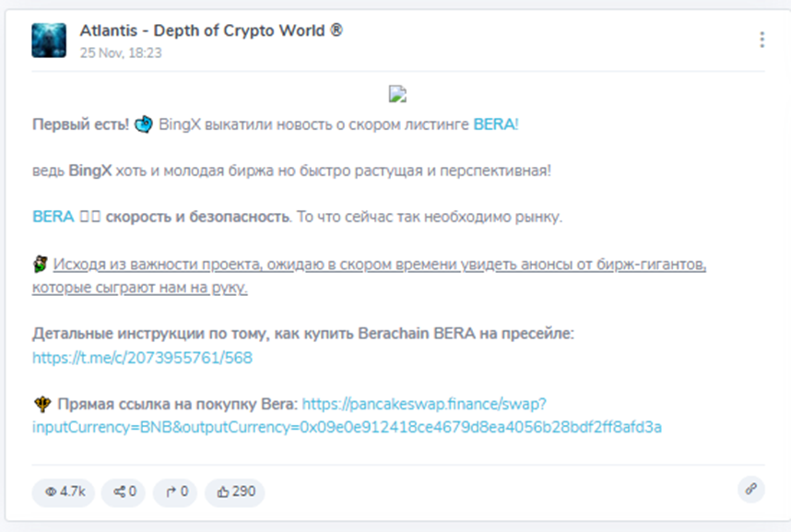The width and height of the screenshot is (791, 532).
Task: Click the post date 25 Nov, 18:23
Action: pos(121,53)
